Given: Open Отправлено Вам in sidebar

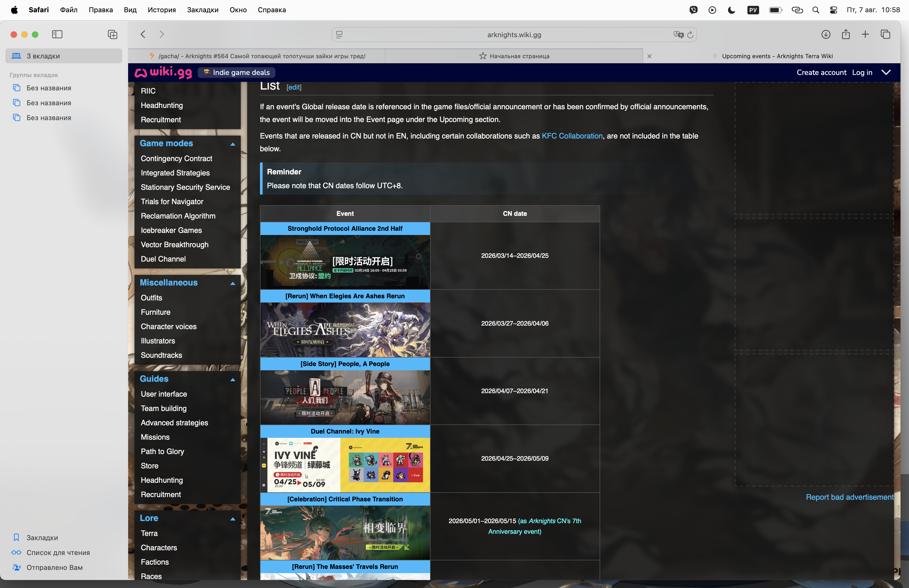Looking at the screenshot, I should point(54,567).
